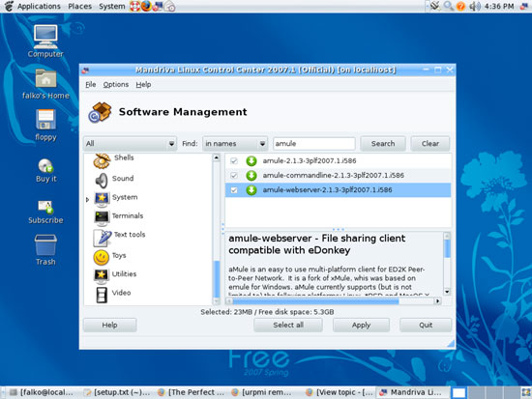
Task: Click the 4:36 PM clock
Action: [x=499, y=6]
